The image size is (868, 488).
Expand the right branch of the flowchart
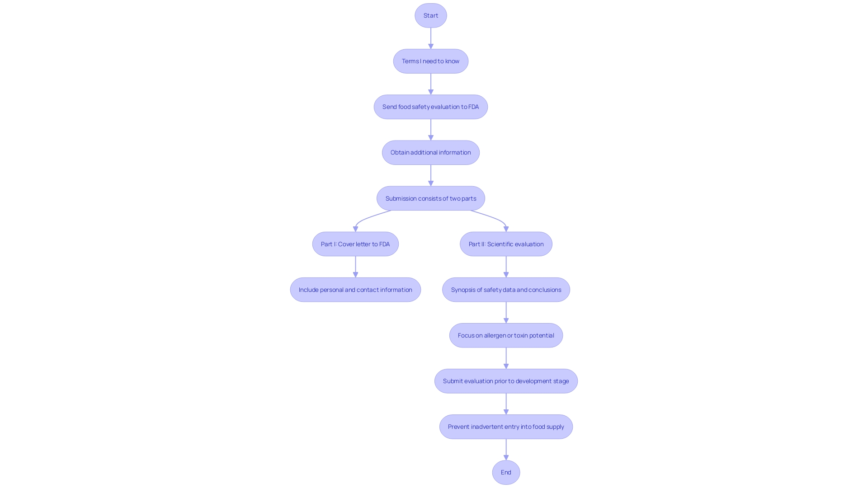506,244
